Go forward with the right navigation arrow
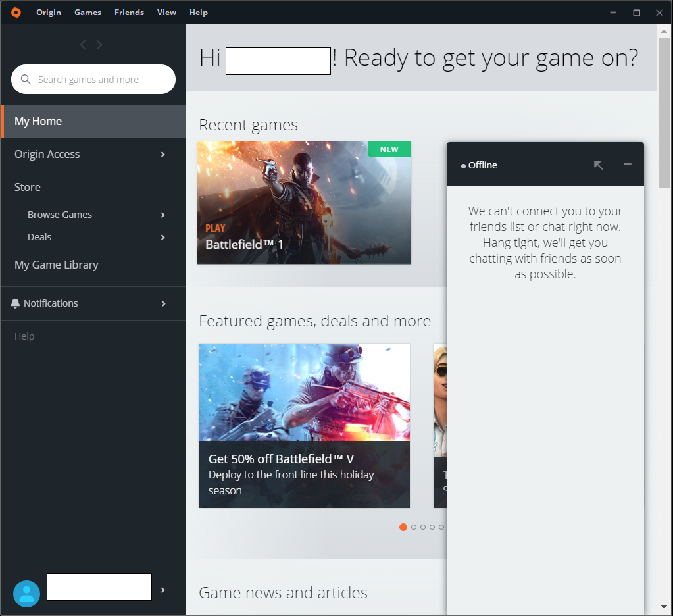673x616 pixels. (99, 45)
